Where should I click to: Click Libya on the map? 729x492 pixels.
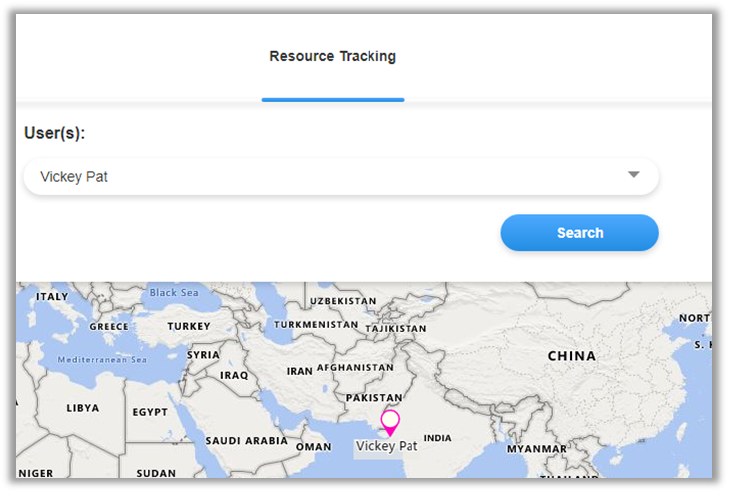point(82,408)
